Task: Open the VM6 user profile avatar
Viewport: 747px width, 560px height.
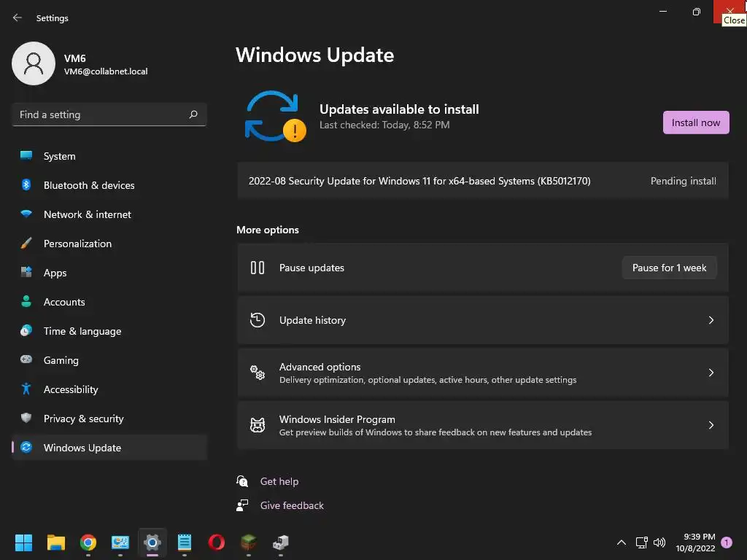Action: click(x=34, y=63)
